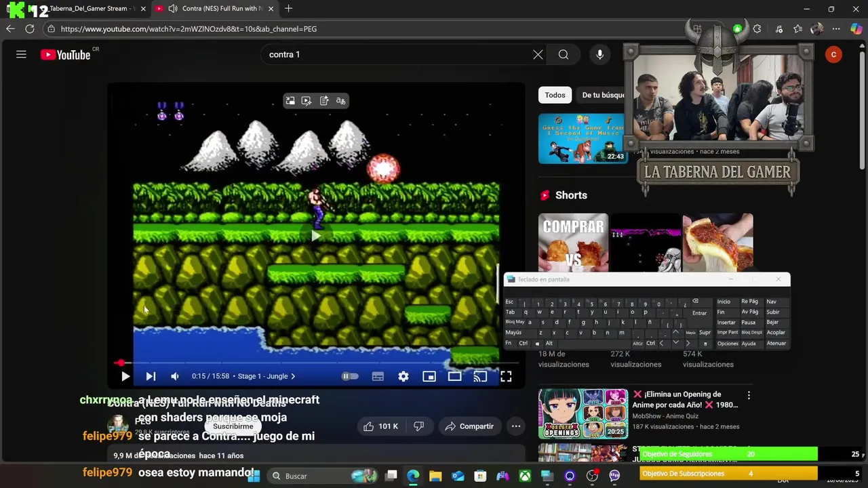Dislike the Contra video
Viewport: 868px width, 488px height.
coord(419,426)
